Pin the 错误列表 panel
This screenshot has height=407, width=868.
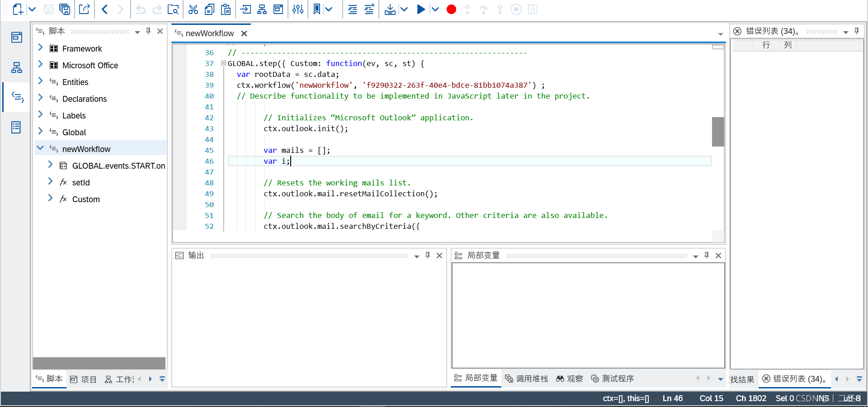point(857,31)
